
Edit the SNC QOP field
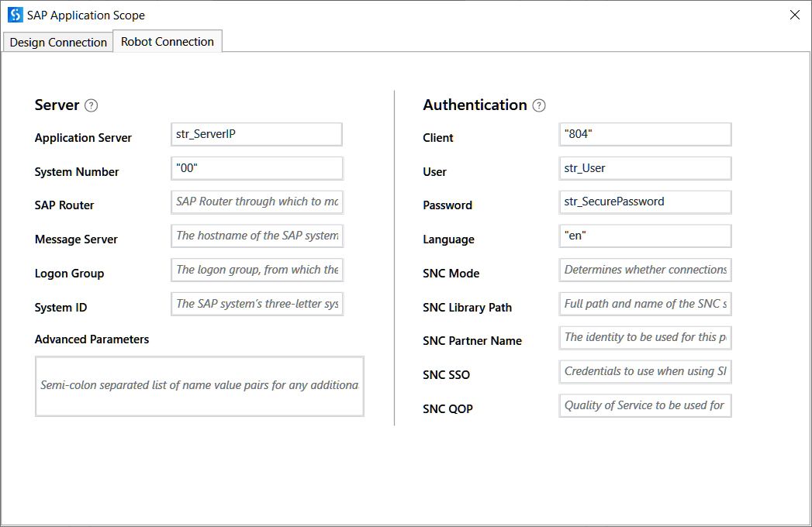[645, 405]
